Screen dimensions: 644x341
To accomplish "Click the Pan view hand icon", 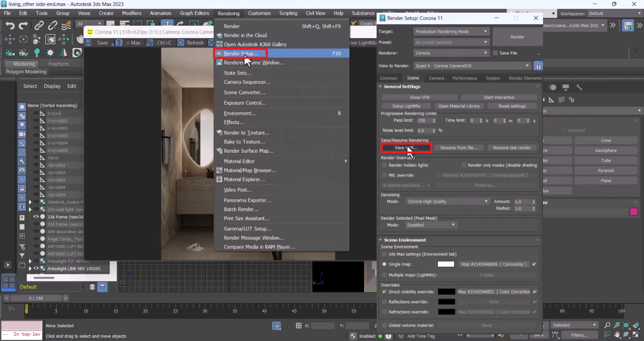I will click(617, 334).
